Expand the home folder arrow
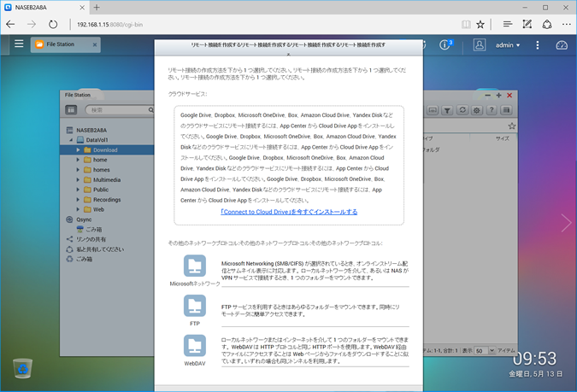Screen dimensions: 577x392 click(78, 160)
